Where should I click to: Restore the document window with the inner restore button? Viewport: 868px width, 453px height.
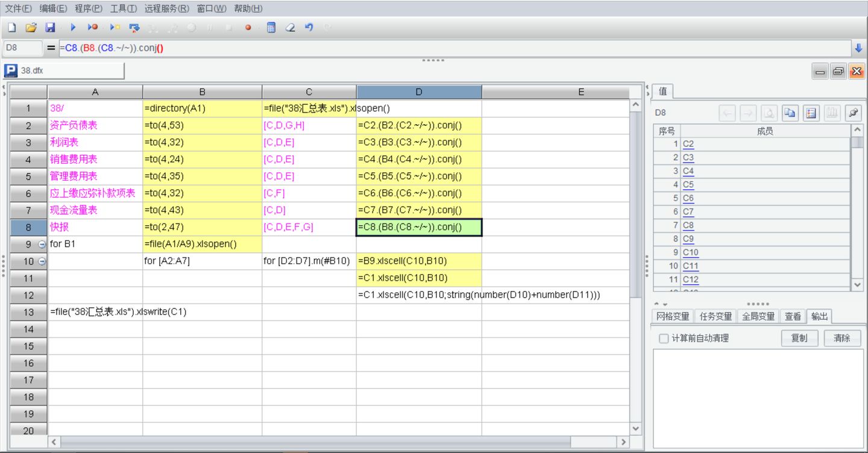tap(838, 72)
